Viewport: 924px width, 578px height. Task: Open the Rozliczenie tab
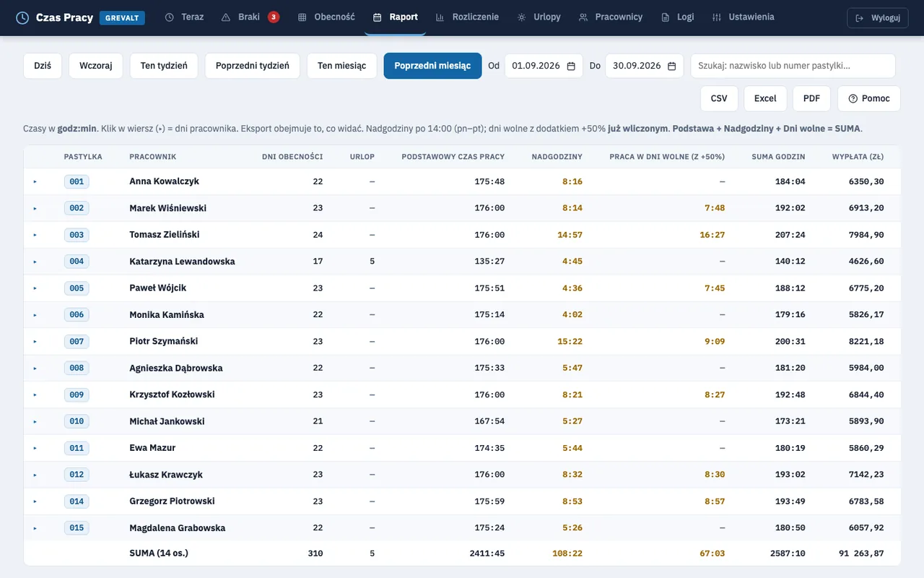(467, 17)
